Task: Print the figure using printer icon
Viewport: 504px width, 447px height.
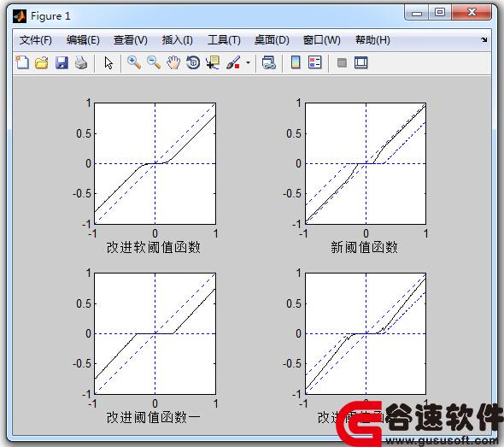Action: pyautogui.click(x=81, y=62)
